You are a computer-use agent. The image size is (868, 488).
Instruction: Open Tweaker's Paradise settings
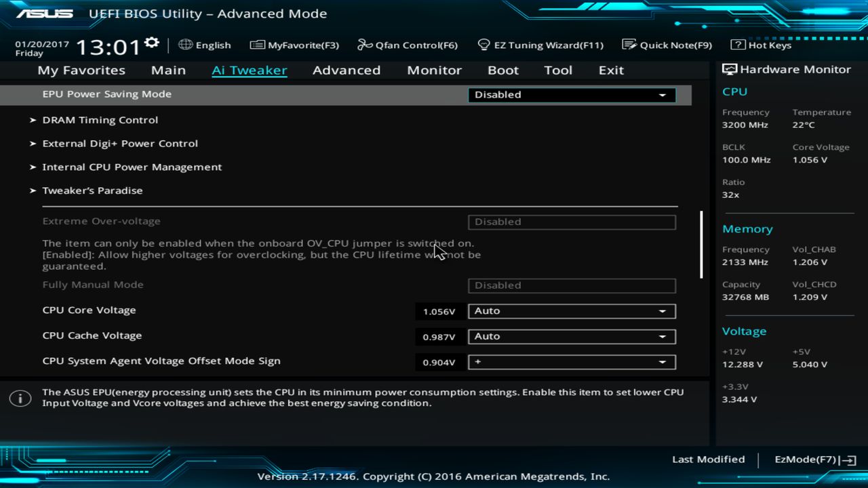(x=92, y=190)
